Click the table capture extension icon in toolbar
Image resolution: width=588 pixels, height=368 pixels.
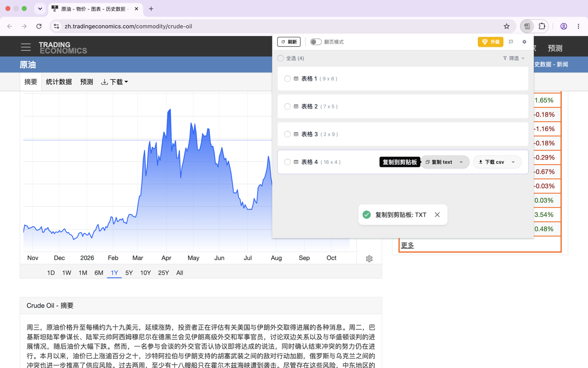point(527,26)
